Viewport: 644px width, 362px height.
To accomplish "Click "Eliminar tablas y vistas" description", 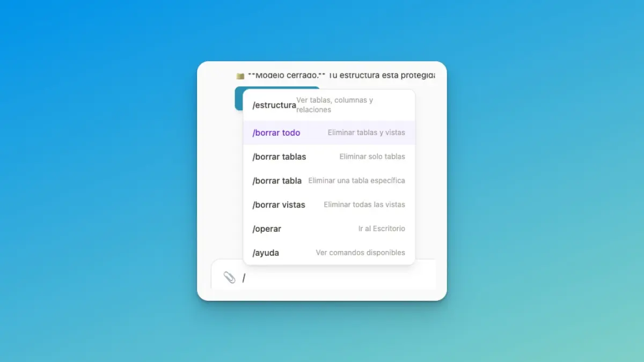I will pyautogui.click(x=367, y=132).
